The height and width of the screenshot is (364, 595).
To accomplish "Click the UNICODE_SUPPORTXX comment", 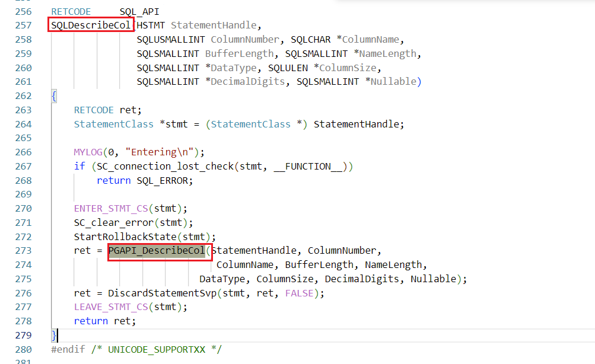I will coord(157,350).
